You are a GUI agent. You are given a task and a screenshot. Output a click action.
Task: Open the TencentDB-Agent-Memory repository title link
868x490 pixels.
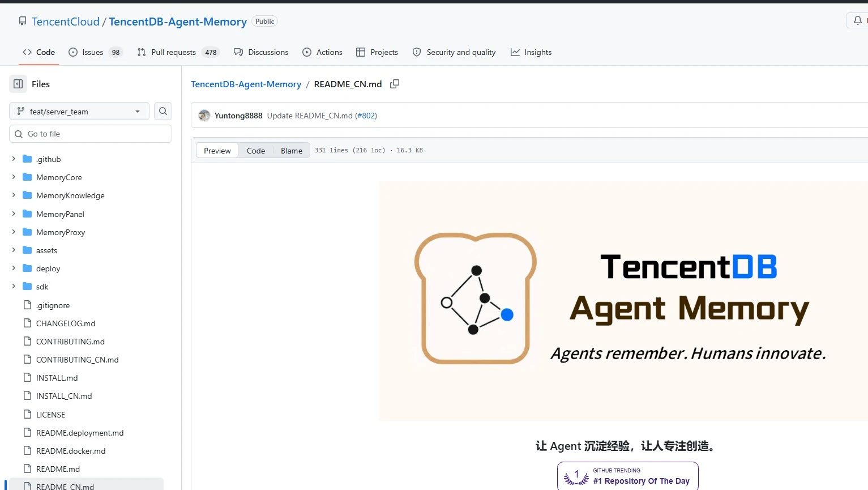pos(178,22)
